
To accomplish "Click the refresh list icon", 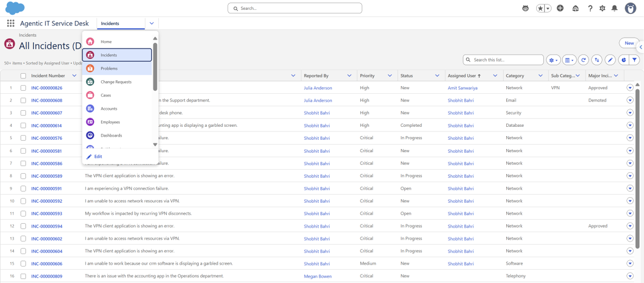I will click(x=583, y=60).
